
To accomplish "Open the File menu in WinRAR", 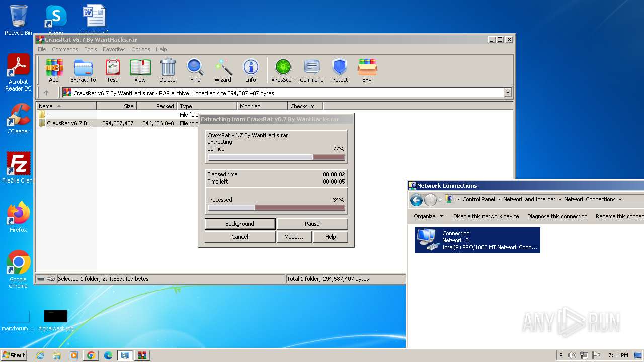I will pyautogui.click(x=42, y=49).
